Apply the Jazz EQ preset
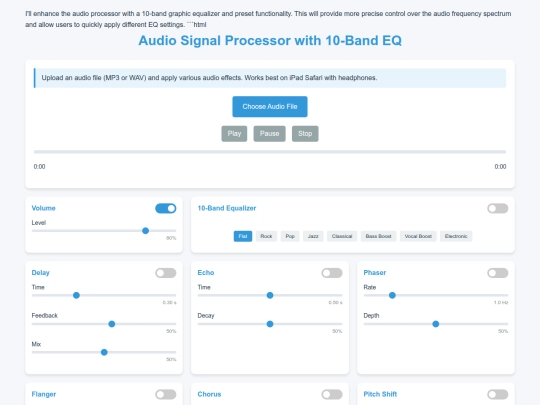540x405 pixels. [313, 236]
